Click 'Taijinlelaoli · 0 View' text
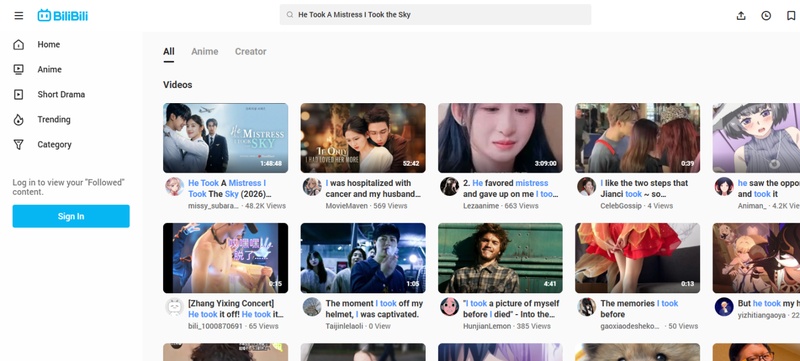 click(x=358, y=326)
